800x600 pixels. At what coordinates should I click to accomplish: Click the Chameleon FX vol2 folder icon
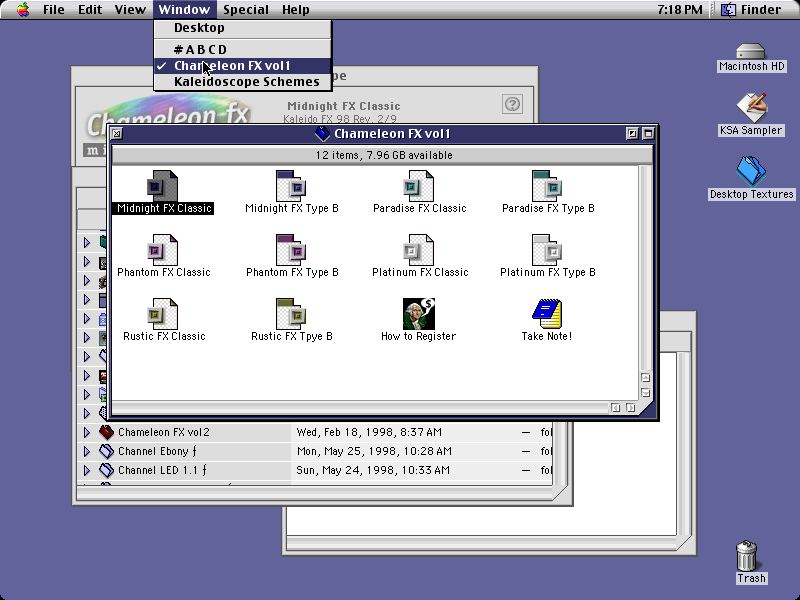(106, 432)
